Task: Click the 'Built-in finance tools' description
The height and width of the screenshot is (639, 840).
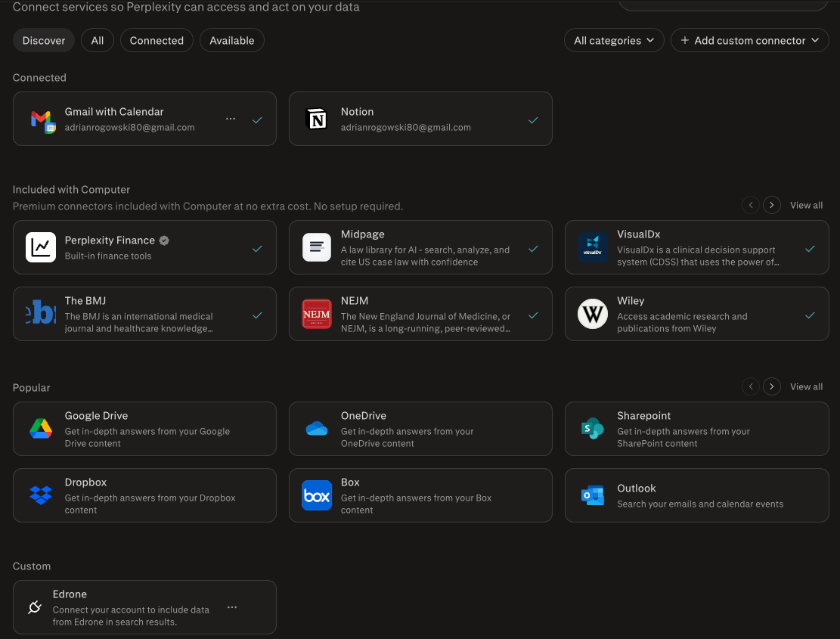Action: point(108,256)
